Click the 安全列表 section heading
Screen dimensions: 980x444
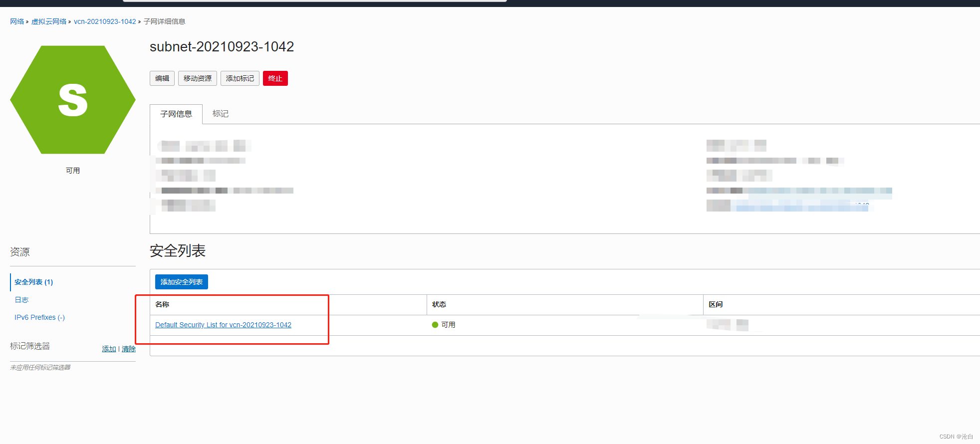(178, 250)
